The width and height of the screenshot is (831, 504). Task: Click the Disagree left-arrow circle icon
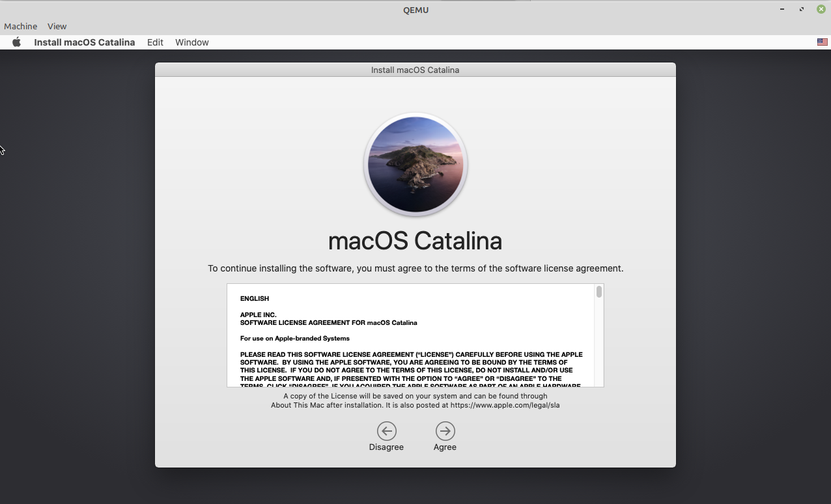pos(386,431)
